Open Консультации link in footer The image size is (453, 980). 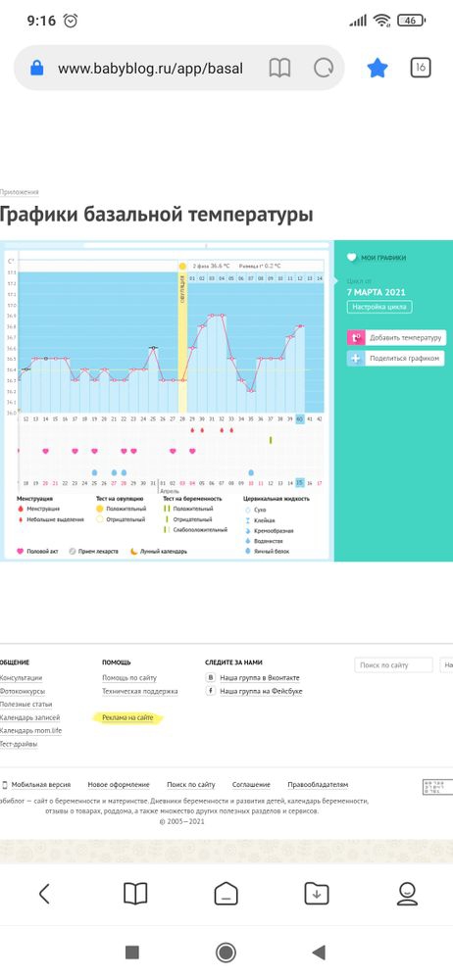[22, 677]
